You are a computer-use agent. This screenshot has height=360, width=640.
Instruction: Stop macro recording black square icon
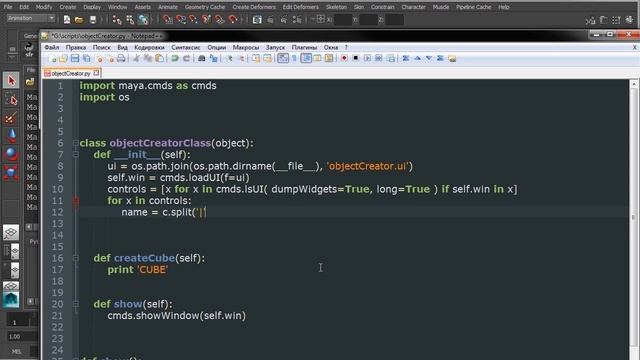[x=356, y=59]
